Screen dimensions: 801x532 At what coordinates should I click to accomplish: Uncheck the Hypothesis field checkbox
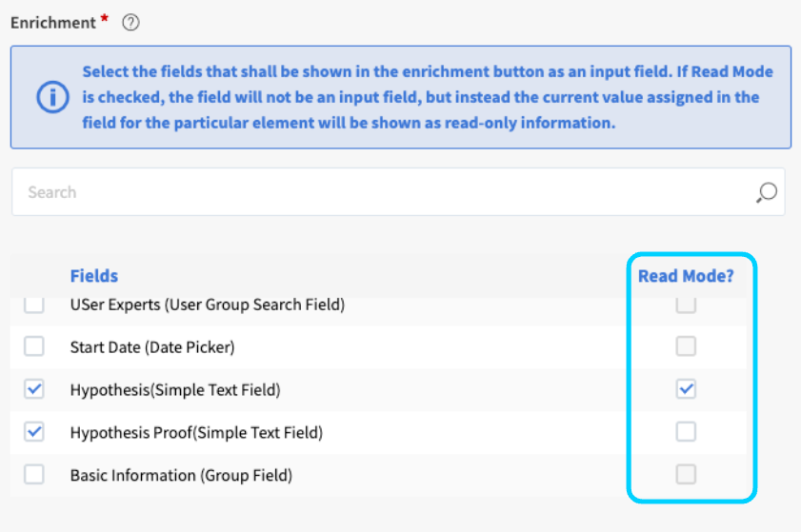click(34, 389)
